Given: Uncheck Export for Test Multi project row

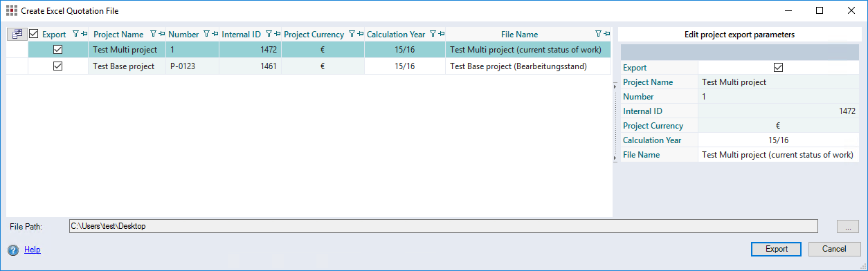Looking at the screenshot, I should tap(58, 49).
